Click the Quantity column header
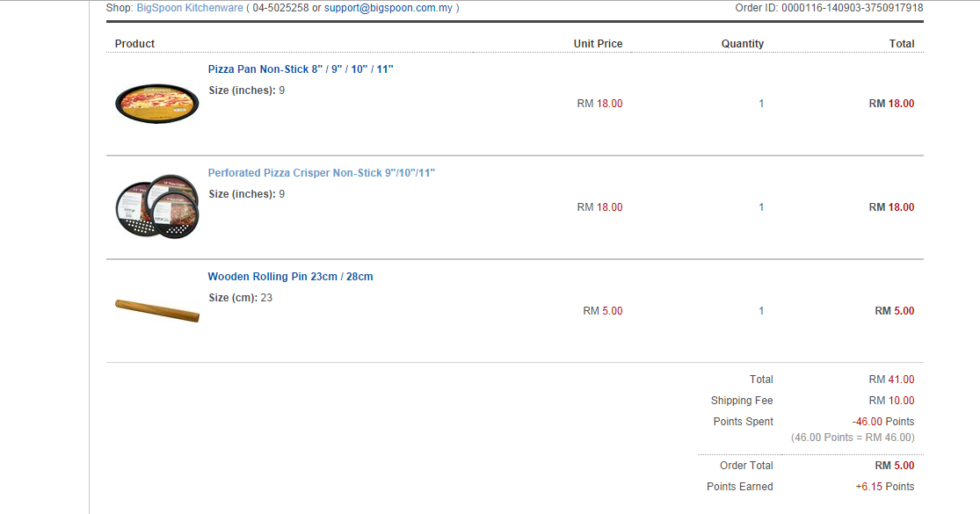Image resolution: width=980 pixels, height=514 pixels. click(x=743, y=44)
